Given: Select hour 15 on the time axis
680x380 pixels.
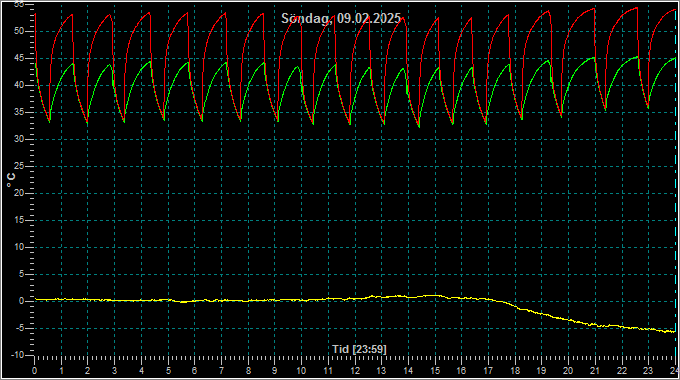Looking at the screenshot, I should point(435,371).
